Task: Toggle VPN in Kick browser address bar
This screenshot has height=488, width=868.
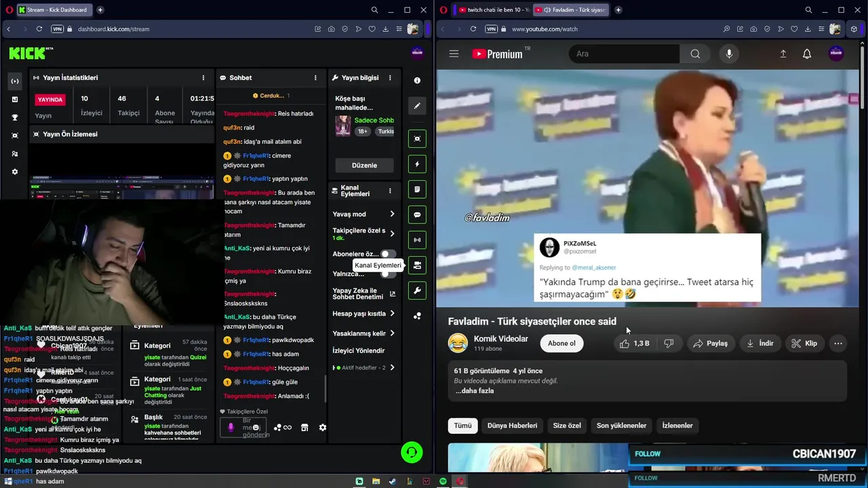Action: coord(58,29)
